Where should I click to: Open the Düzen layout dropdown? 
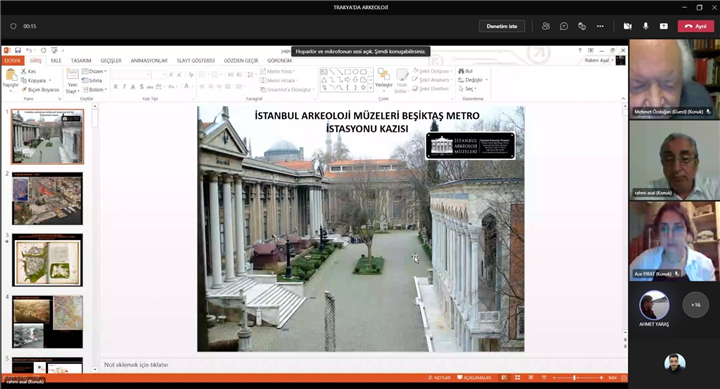click(x=94, y=71)
